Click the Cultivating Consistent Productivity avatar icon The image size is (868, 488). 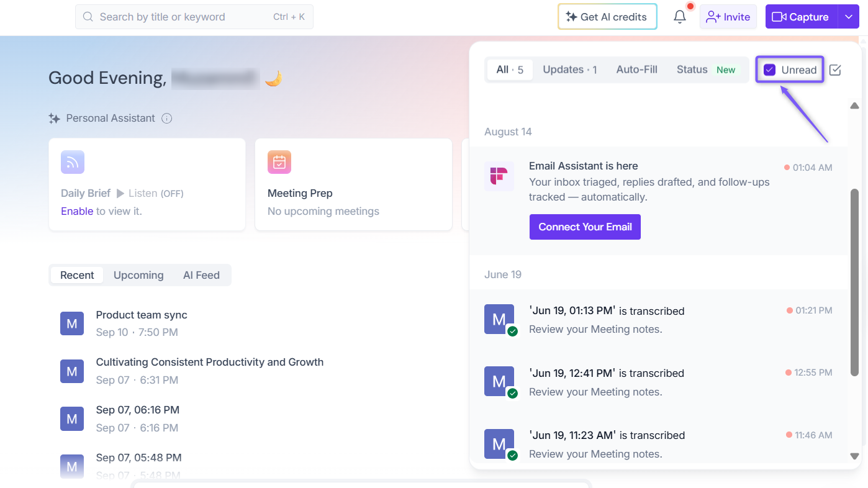tap(72, 371)
